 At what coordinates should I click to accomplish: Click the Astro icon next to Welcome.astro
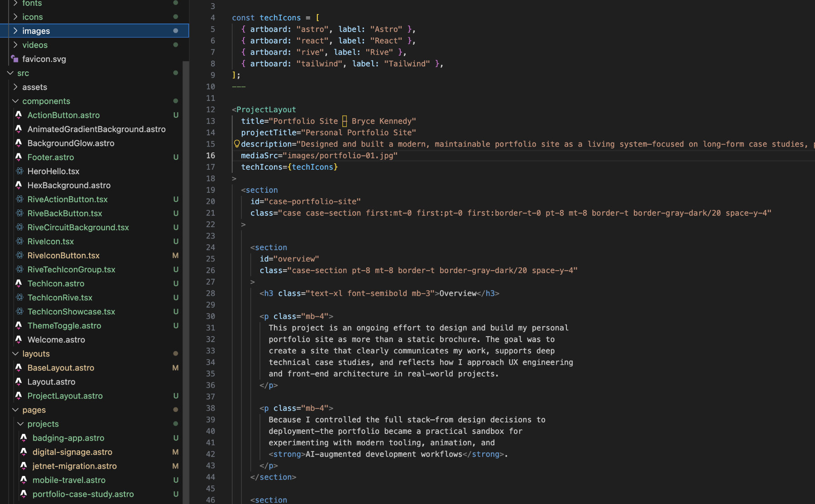tap(19, 339)
